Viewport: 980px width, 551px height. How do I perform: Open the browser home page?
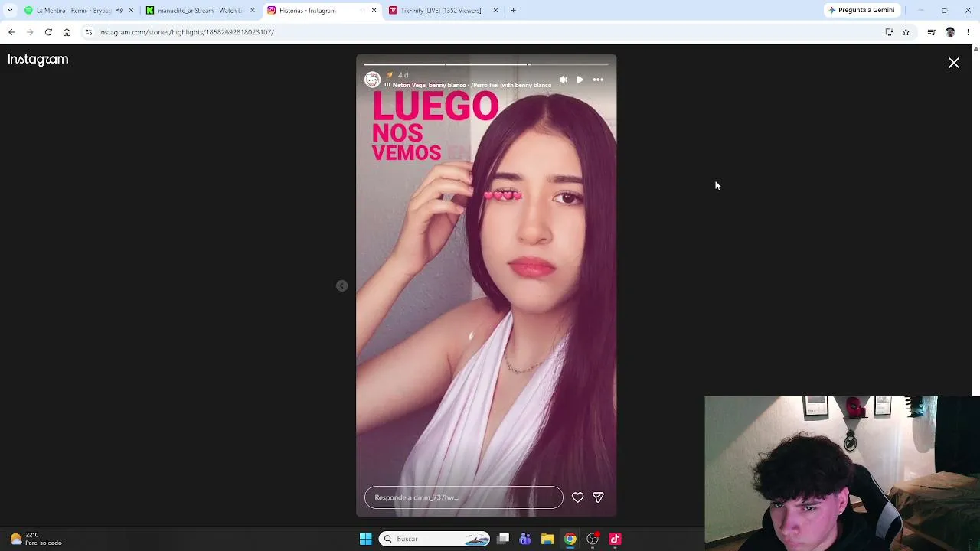point(67,32)
